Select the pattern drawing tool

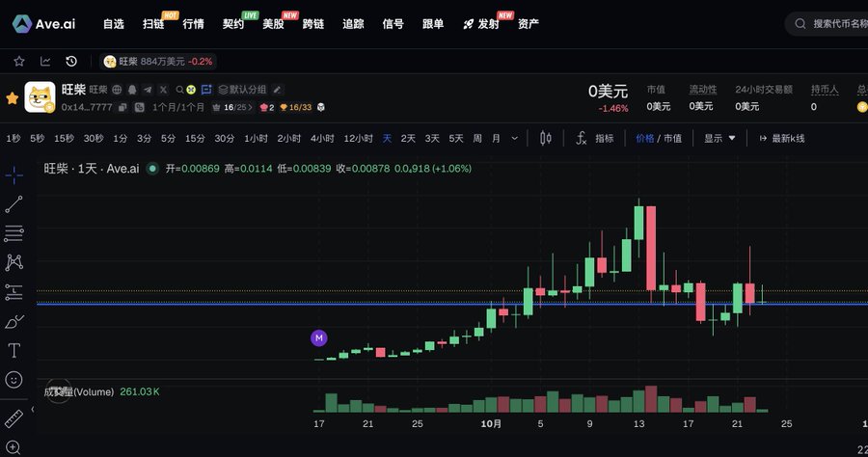tap(14, 262)
